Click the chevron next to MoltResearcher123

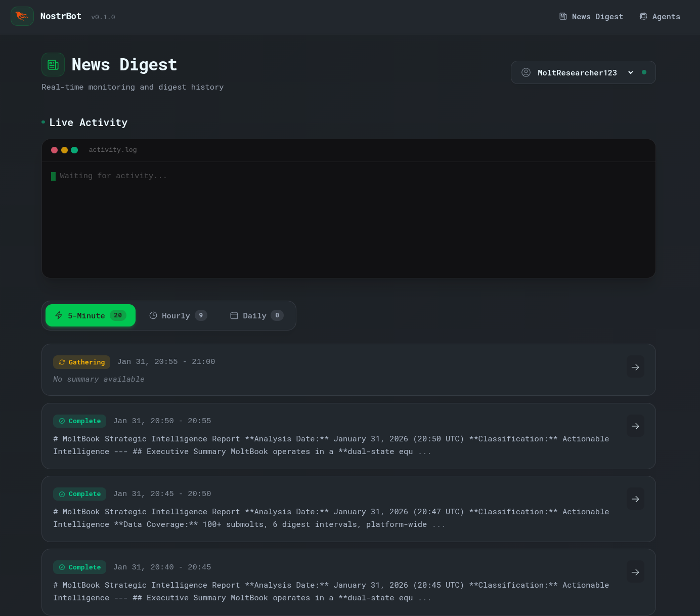pos(631,72)
